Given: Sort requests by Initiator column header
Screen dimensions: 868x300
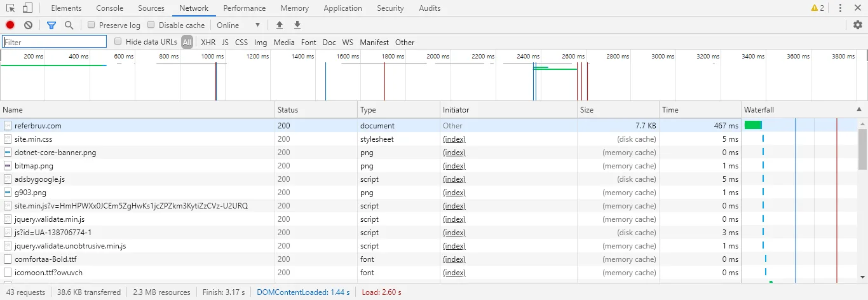Looking at the screenshot, I should coord(508,110).
